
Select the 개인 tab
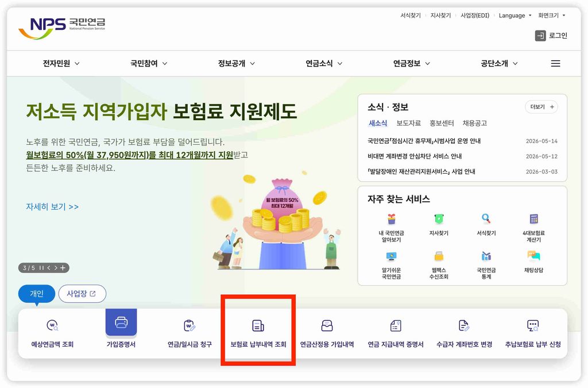pyautogui.click(x=37, y=293)
